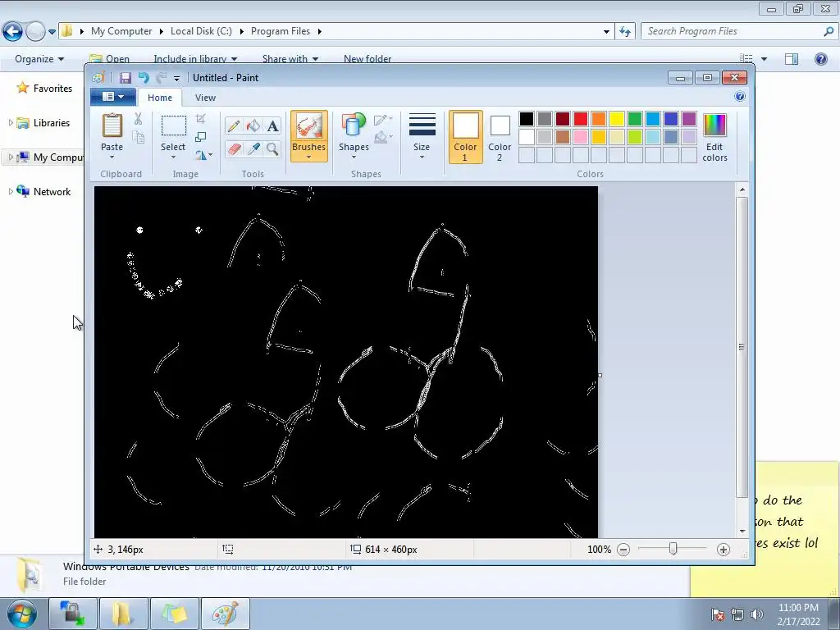
Task: Click the Explorer Back arrow button
Action: (13, 32)
